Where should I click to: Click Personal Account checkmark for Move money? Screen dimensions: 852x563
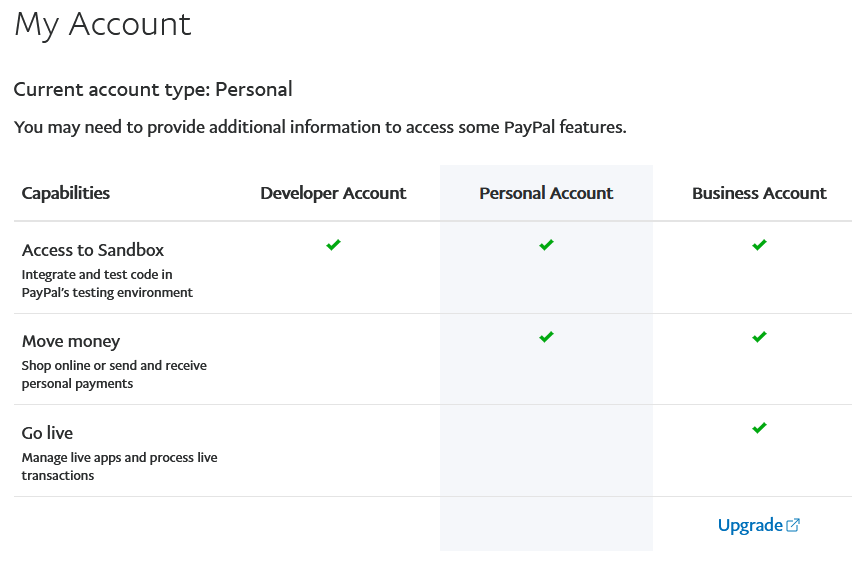point(546,337)
